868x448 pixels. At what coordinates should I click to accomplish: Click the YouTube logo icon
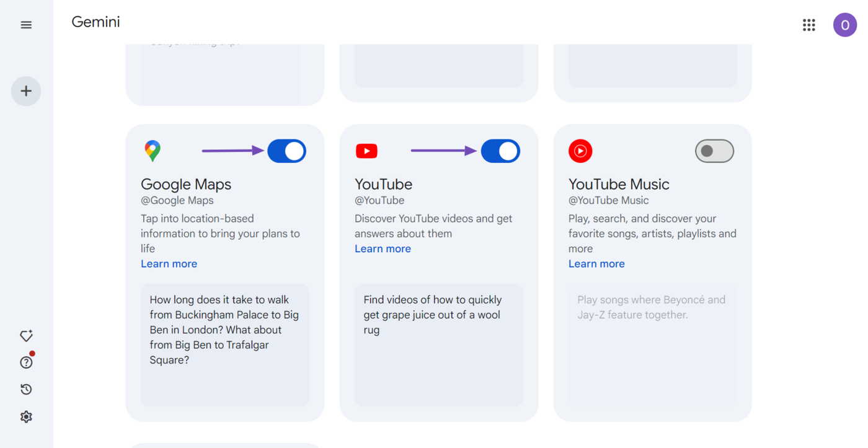point(366,151)
